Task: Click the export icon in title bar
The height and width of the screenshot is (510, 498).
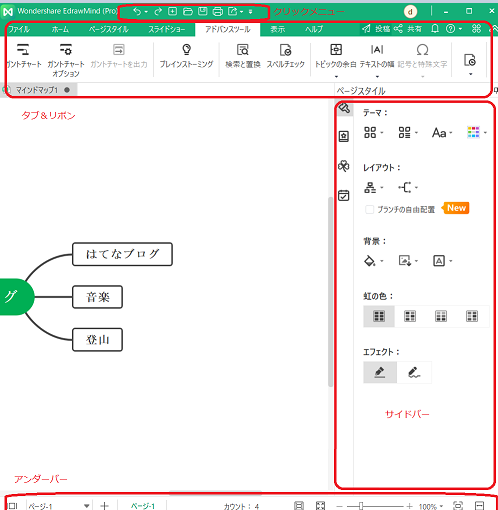Action: click(232, 12)
